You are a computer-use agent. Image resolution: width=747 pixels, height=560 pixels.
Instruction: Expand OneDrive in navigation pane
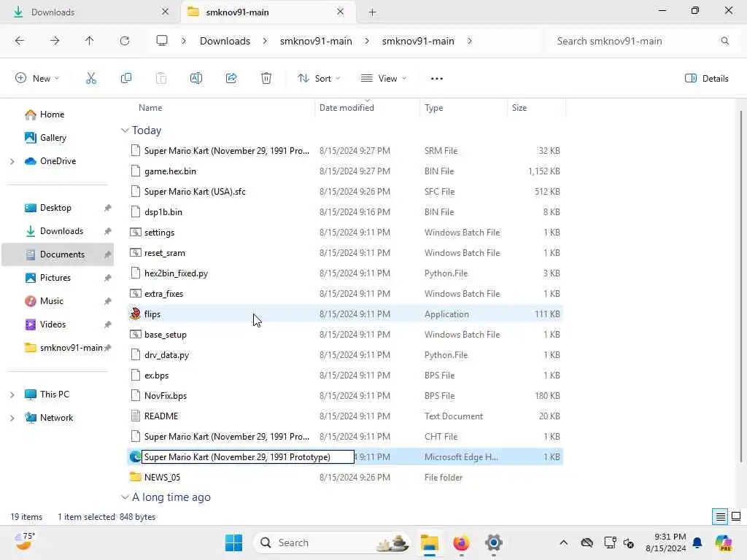point(12,161)
